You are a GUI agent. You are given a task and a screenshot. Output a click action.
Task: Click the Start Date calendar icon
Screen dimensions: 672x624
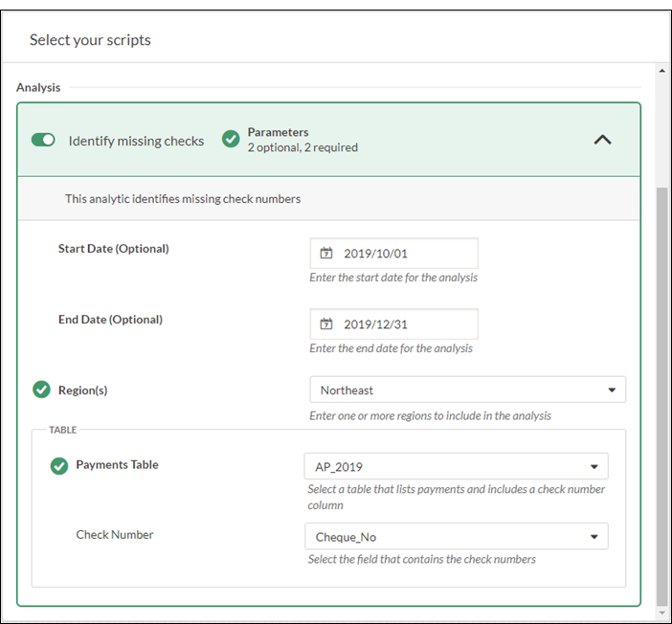click(325, 254)
